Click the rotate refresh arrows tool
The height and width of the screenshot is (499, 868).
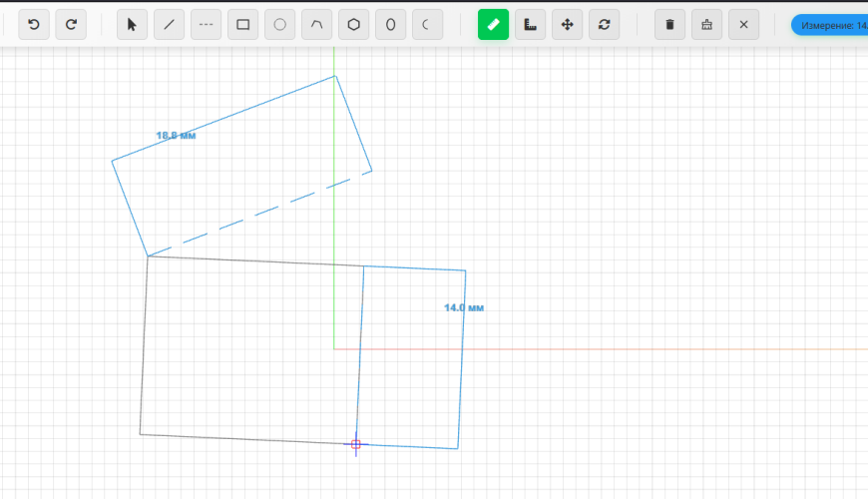[605, 24]
